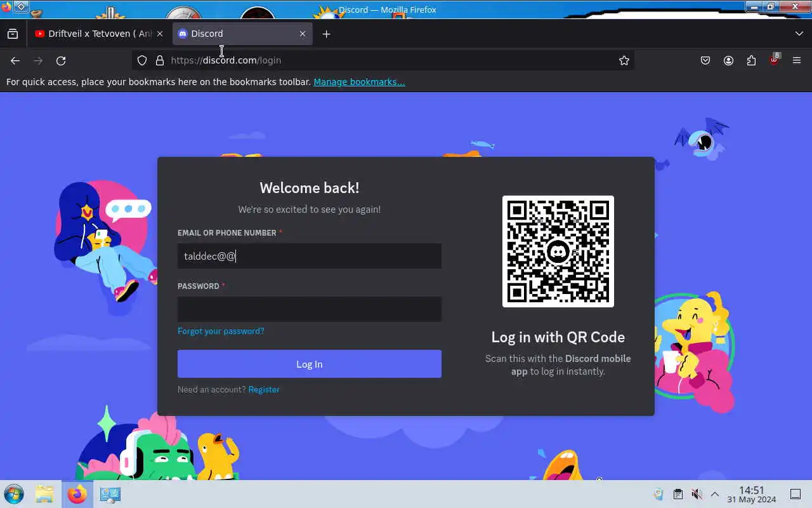
Task: Close the Discord tab
Action: [x=303, y=34]
